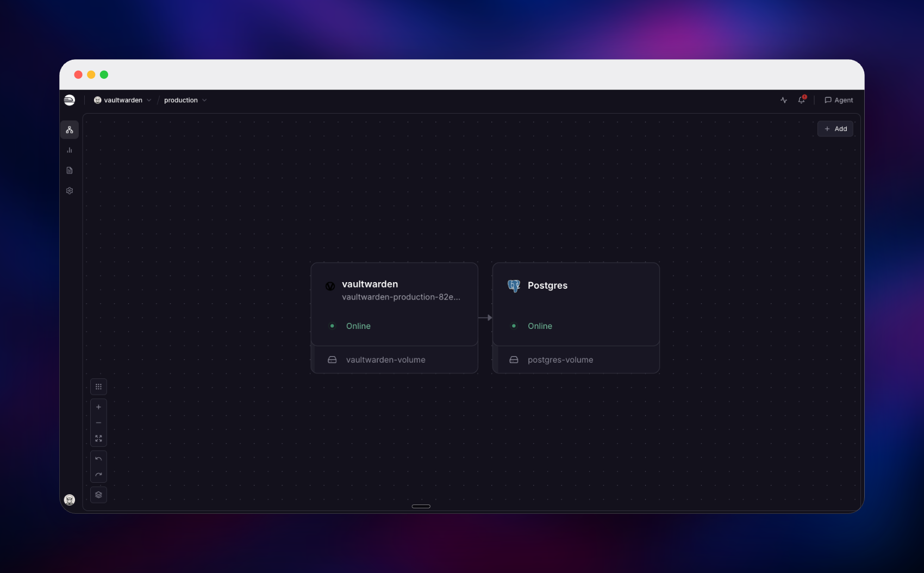The width and height of the screenshot is (924, 573).
Task: Open the production environment dropdown
Action: pyautogui.click(x=185, y=100)
